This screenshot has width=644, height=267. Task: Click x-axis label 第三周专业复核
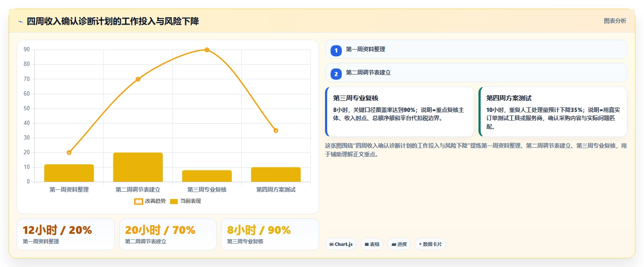point(207,189)
